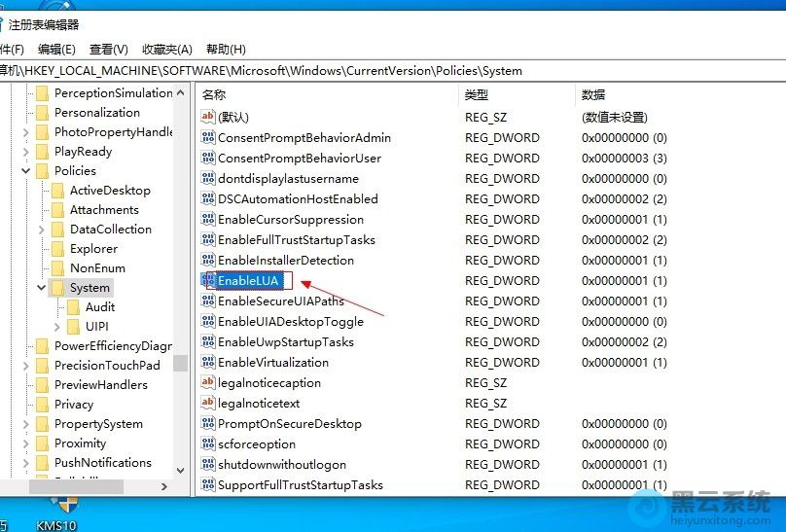
Task: Open the 帮助(H) menu
Action: click(226, 49)
